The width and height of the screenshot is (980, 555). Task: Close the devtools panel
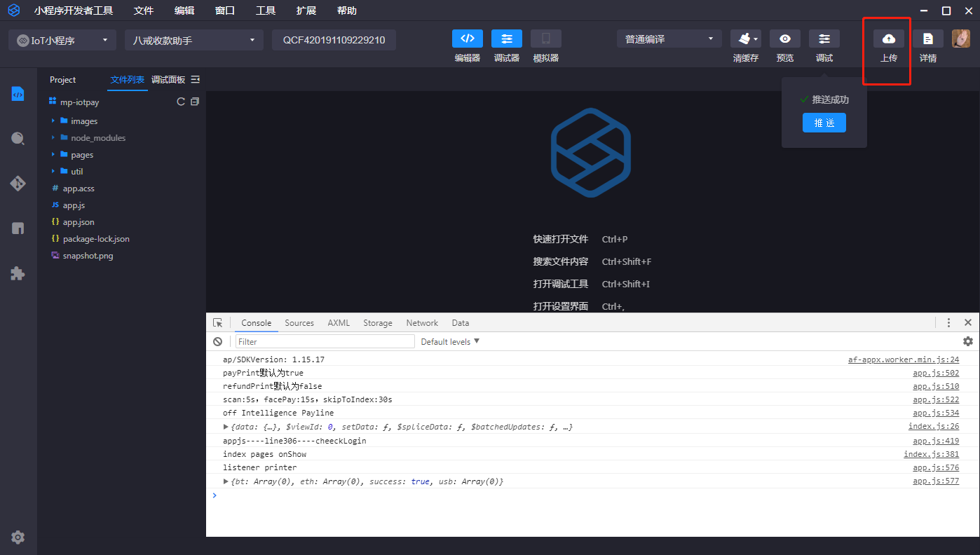968,322
